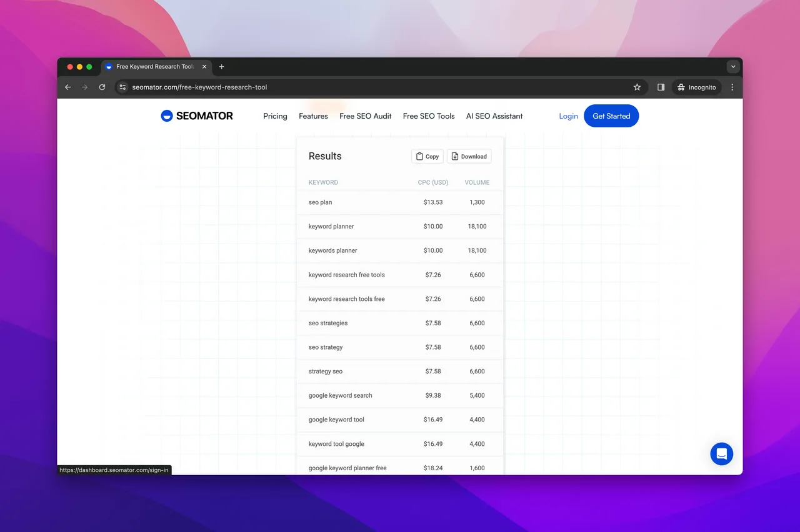Click the SEOMATOR logo

(197, 116)
